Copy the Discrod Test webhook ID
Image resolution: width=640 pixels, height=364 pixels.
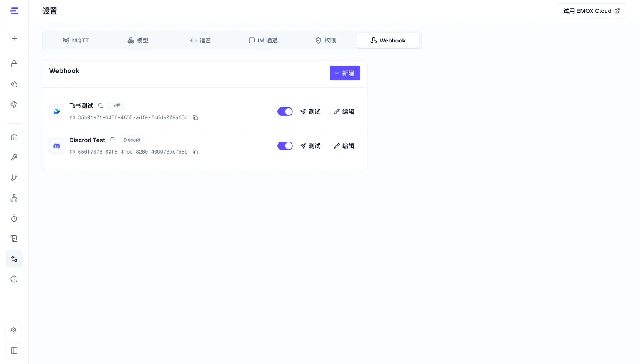[x=195, y=152]
